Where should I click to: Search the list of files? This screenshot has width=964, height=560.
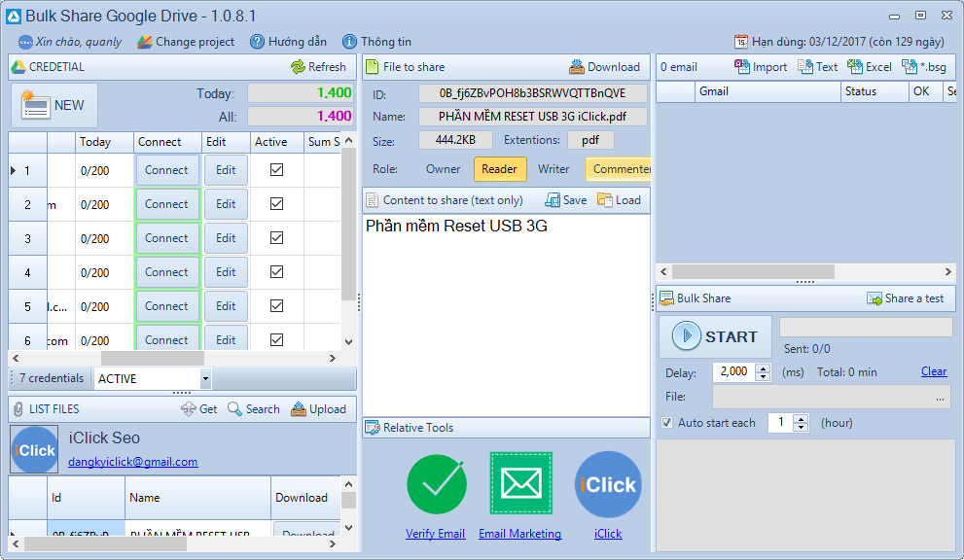point(253,409)
